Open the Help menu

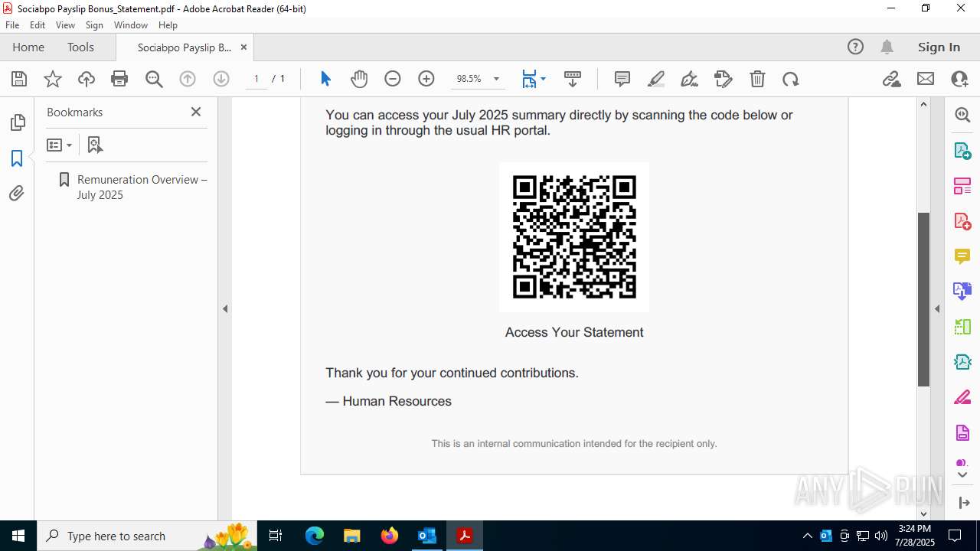tap(168, 25)
